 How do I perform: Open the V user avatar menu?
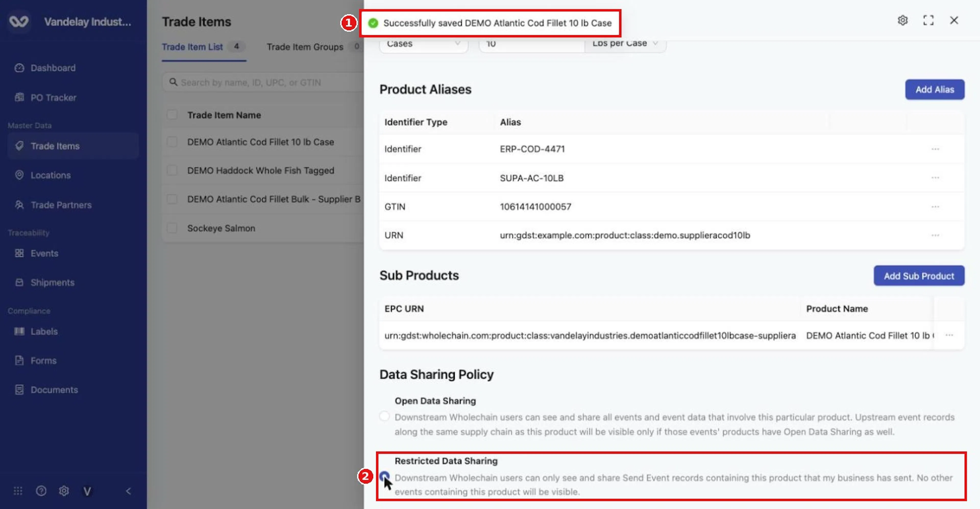87,491
